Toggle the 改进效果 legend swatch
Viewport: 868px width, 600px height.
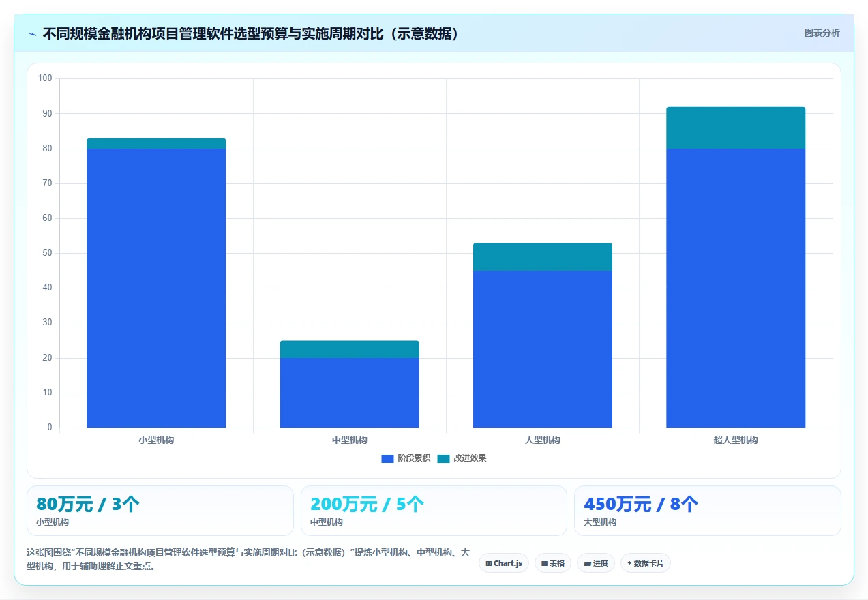(443, 458)
